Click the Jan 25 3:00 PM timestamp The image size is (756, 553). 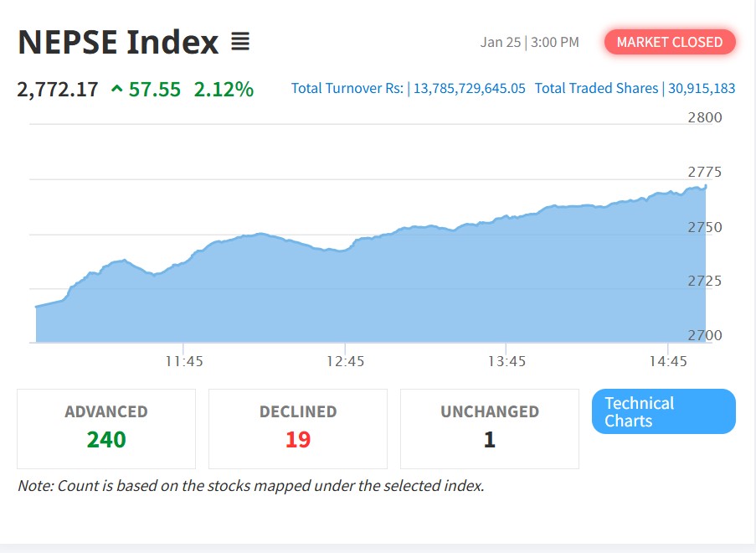[529, 42]
